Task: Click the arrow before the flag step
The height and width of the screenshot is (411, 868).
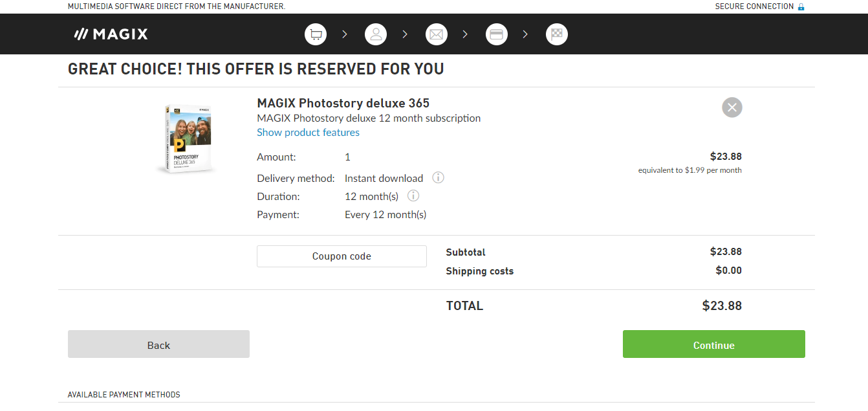Action: [526, 34]
